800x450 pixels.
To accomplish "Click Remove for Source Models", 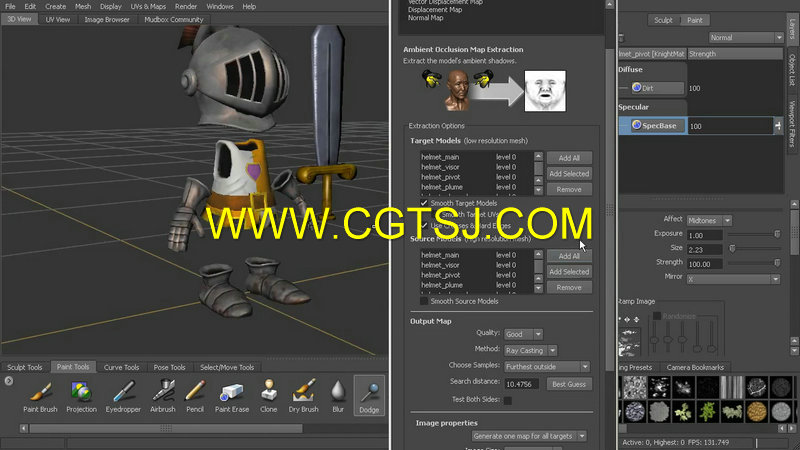I will coord(569,288).
